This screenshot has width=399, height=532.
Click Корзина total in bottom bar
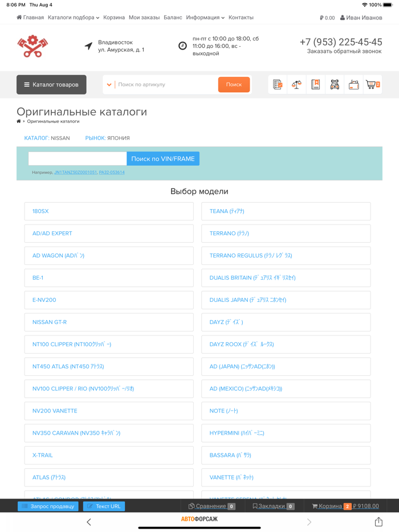tap(345, 506)
